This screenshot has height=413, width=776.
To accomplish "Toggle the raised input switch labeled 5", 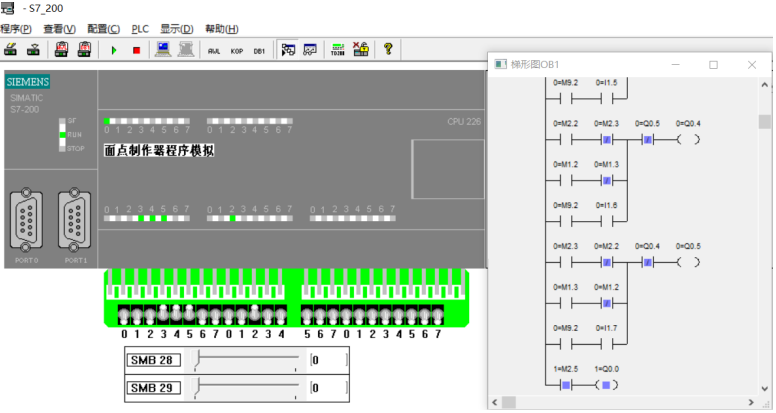I will [x=189, y=314].
